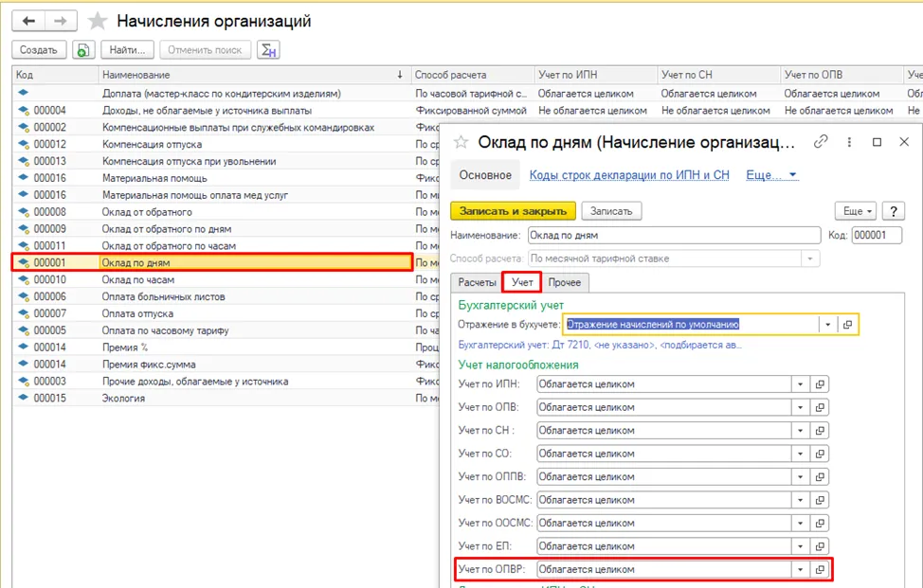Switch to the Учет tab
Viewport: 923px width, 588px height.
click(x=522, y=283)
